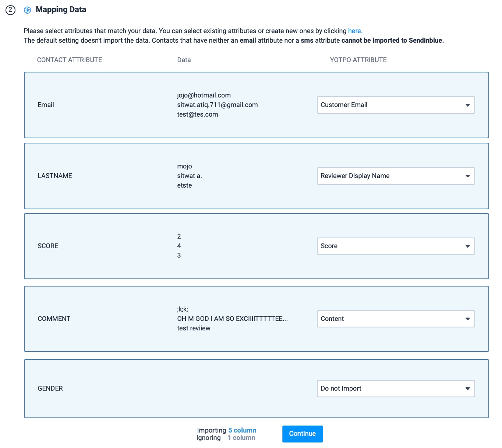502x448 pixels.
Task: Expand the Content attribute dropdown
Action: point(396,319)
